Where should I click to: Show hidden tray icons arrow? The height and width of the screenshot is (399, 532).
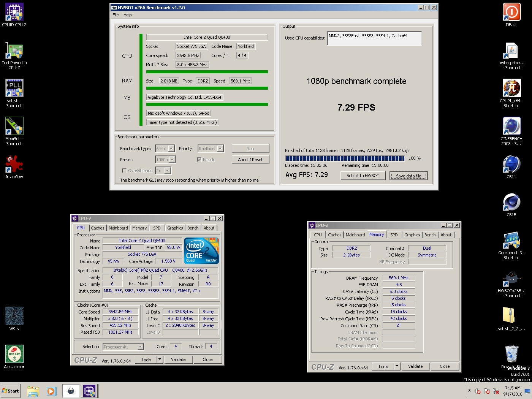469,391
